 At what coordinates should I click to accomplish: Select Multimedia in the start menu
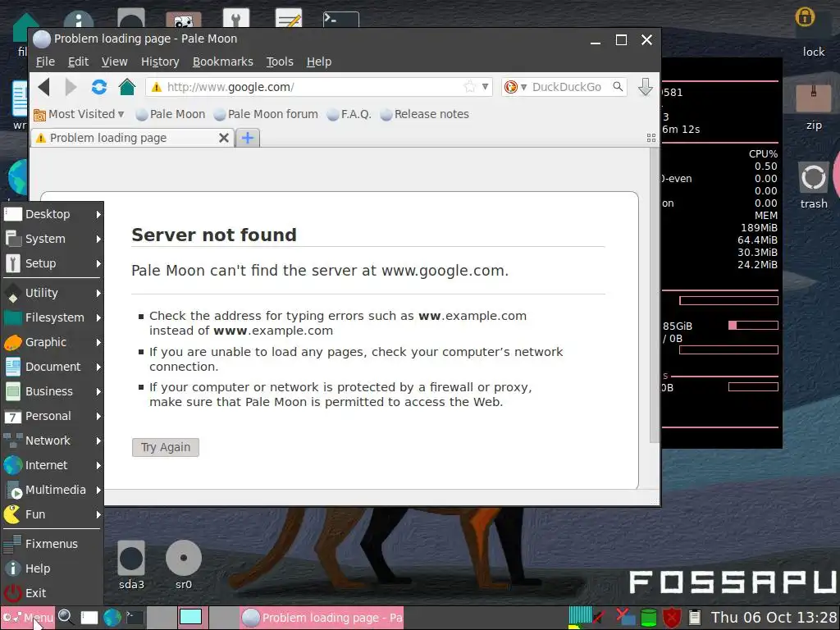(x=52, y=491)
